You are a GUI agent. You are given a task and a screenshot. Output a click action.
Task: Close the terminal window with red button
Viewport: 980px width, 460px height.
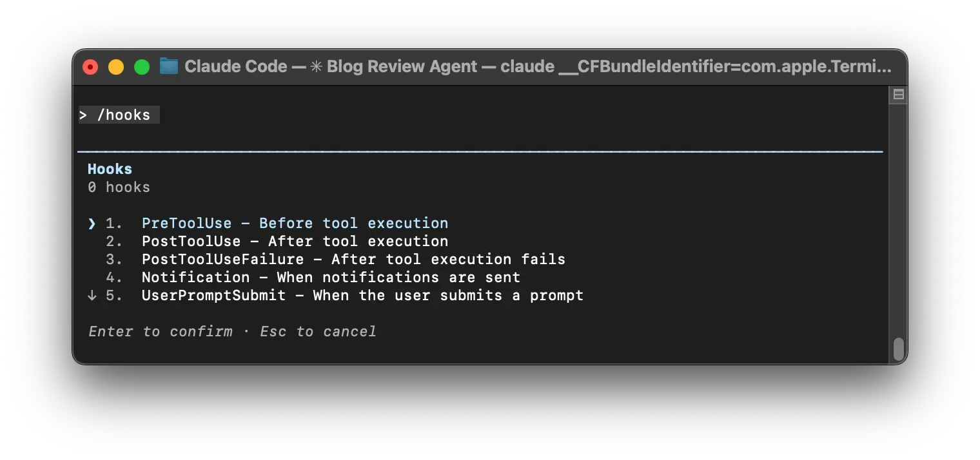(x=91, y=67)
